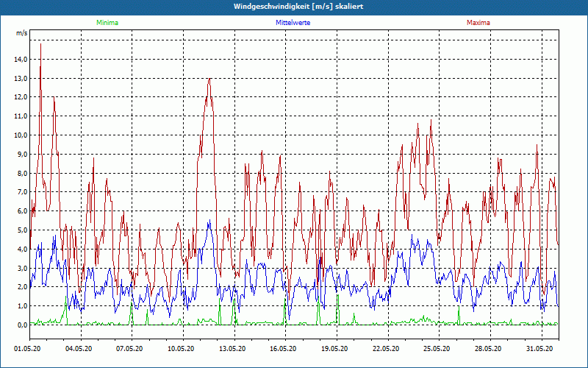Screen dimensions: 588x368
Task: Click the m/s axis unit label
Action: pyautogui.click(x=22, y=33)
